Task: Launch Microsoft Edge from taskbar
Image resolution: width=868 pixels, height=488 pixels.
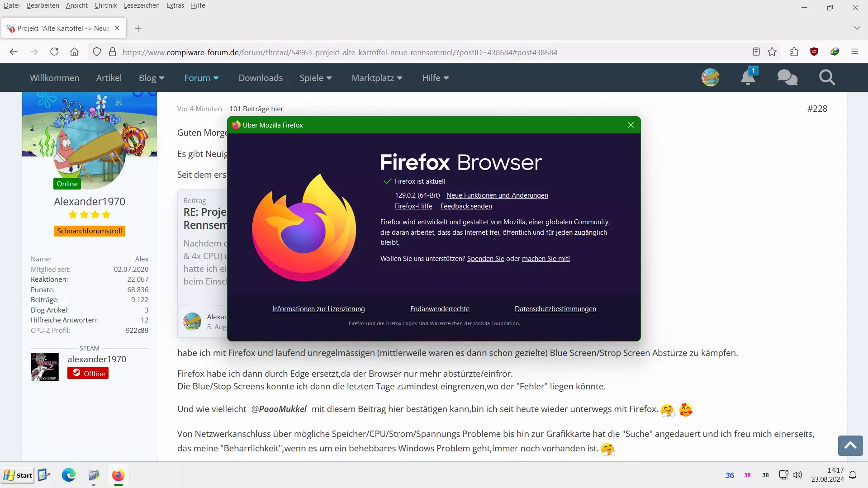Action: [x=69, y=475]
